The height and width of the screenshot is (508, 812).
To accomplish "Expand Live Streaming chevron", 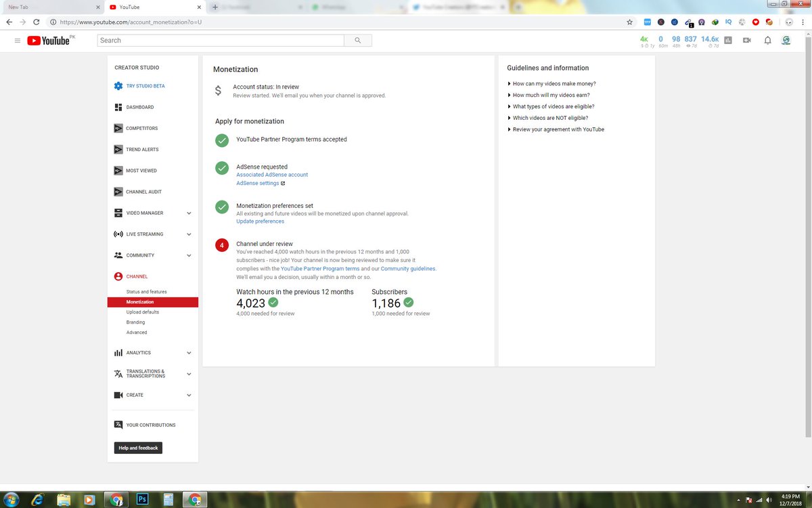I will (x=189, y=234).
